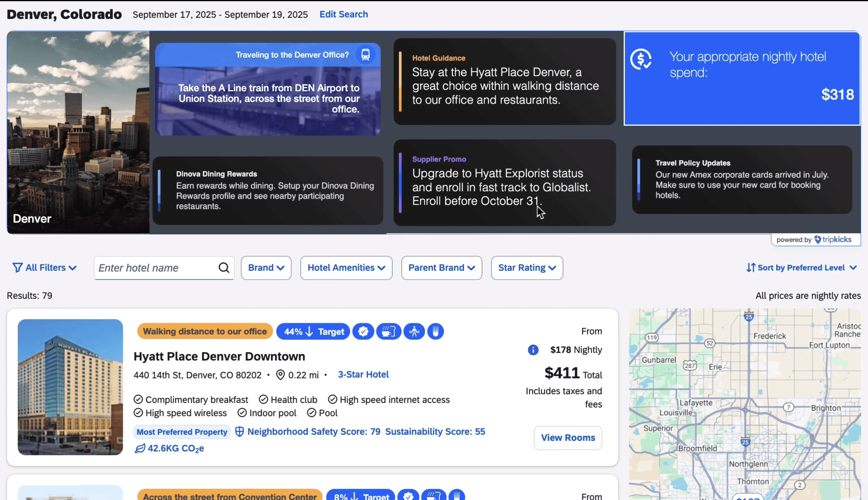This screenshot has height=500, width=868.
Task: Open the Star Rating dropdown
Action: pos(527,267)
